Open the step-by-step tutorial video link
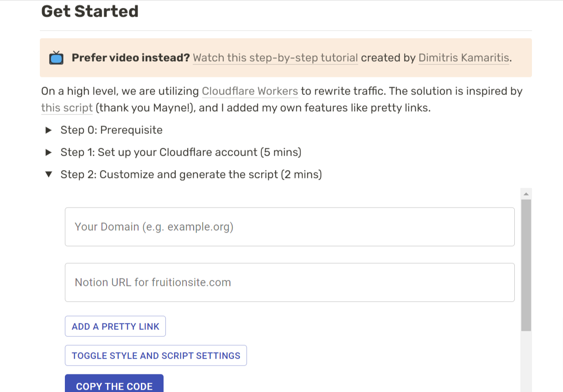 (x=275, y=58)
